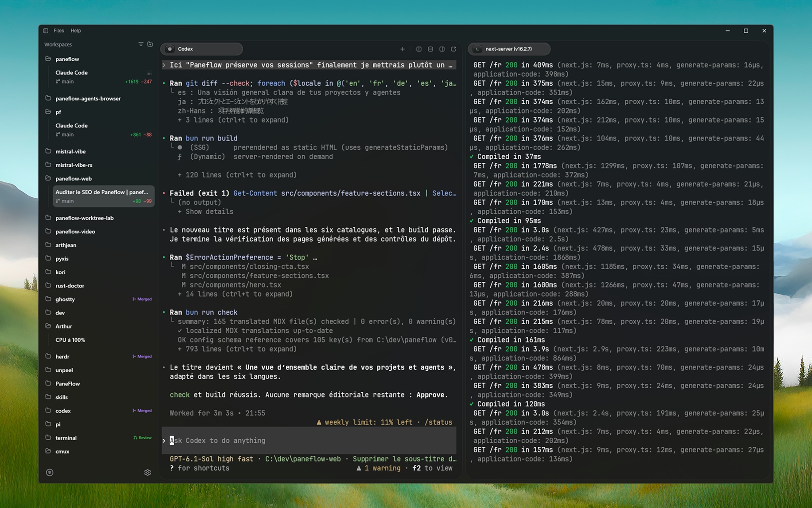Toggle the sidebar panel icon beside Files
The width and height of the screenshot is (812, 508).
46,31
